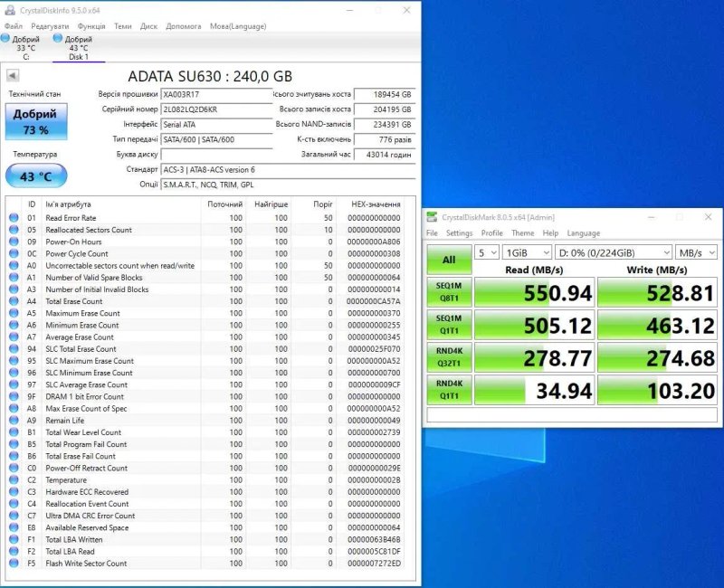Screen dimensions: 724x588
Task: Open the Language menu in CrystalDiskMark
Action: (584, 233)
